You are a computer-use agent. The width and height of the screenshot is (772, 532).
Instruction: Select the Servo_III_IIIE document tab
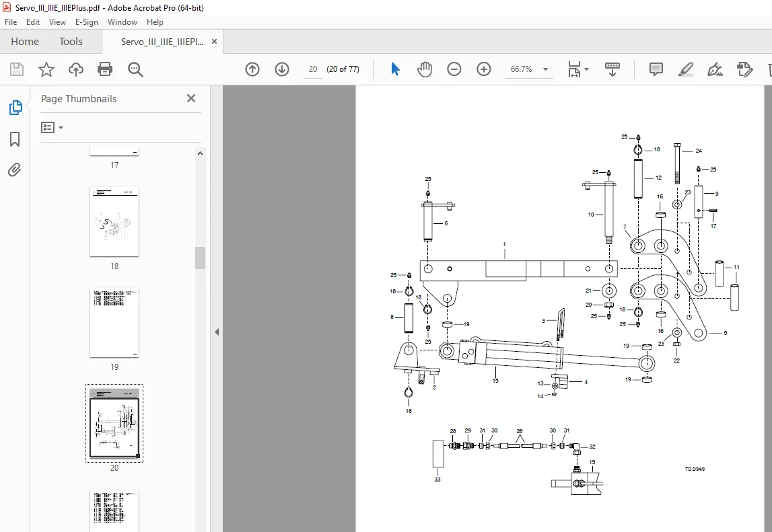click(162, 42)
